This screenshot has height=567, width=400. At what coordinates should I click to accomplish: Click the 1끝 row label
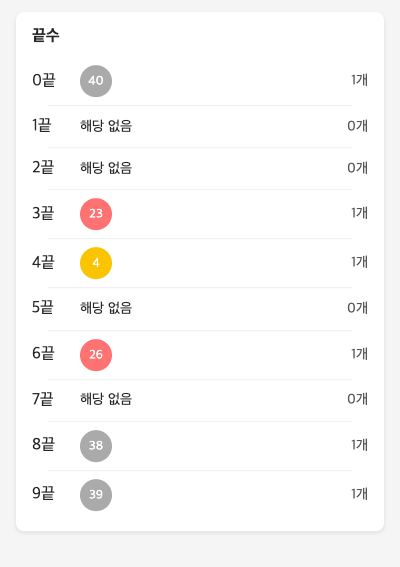42,125
